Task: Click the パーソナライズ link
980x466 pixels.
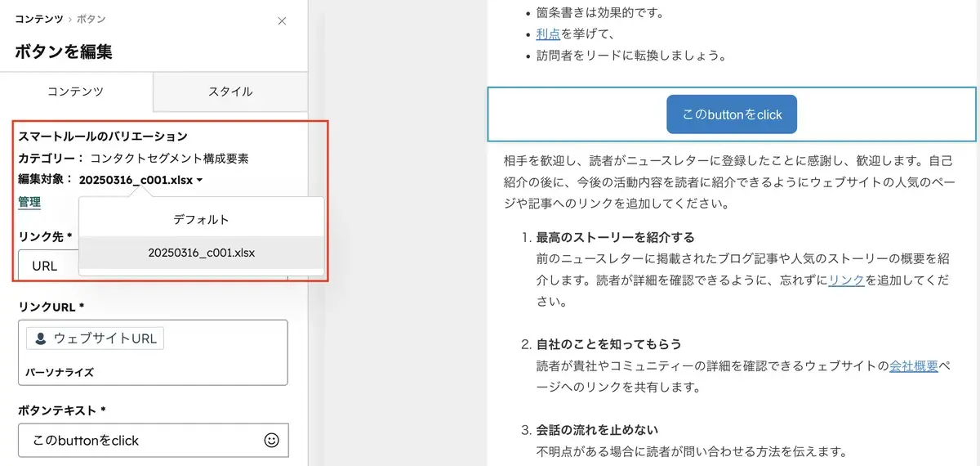Action: pos(59,372)
